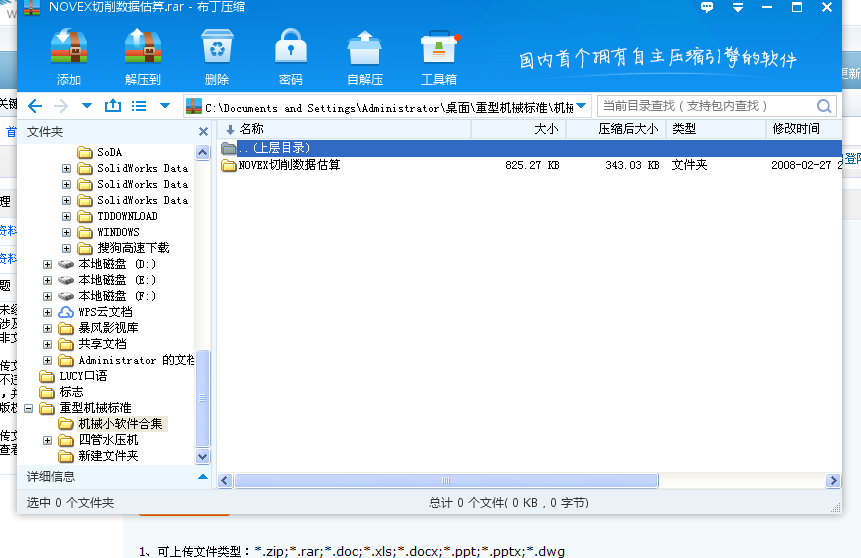Click the file list scroll-right arrow
The width and height of the screenshot is (861, 558).
click(x=833, y=481)
